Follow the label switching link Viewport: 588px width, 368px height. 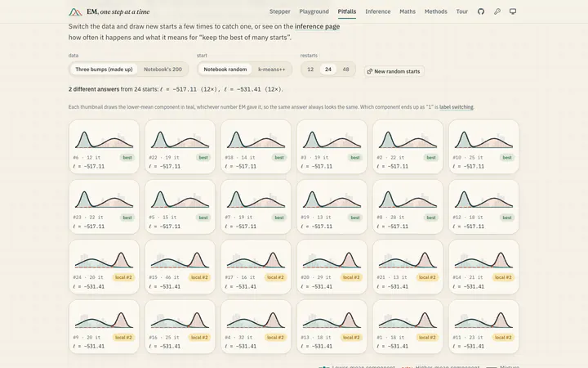coord(457,107)
